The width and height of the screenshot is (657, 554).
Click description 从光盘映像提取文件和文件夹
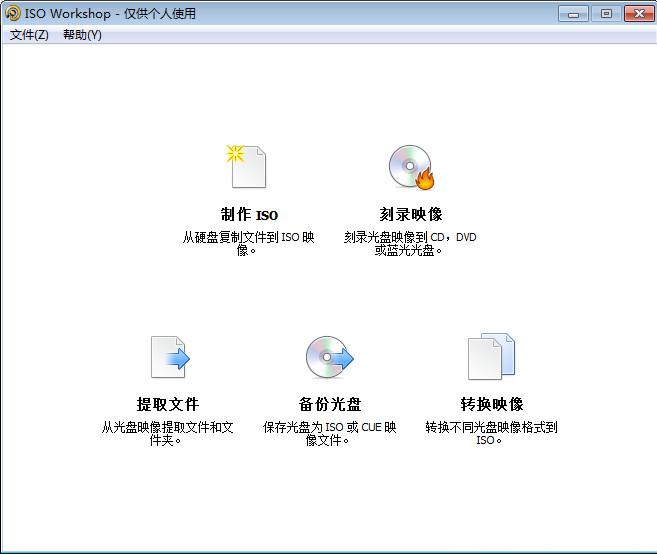[x=167, y=433]
